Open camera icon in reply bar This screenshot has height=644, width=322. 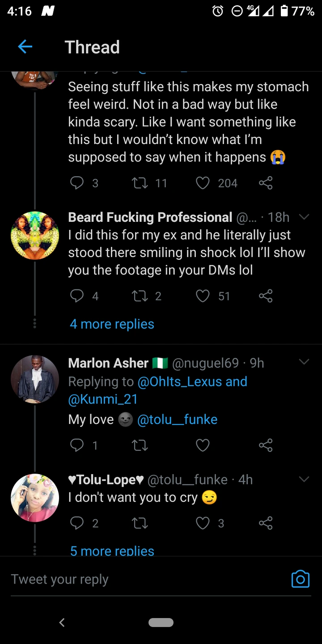[x=300, y=579]
